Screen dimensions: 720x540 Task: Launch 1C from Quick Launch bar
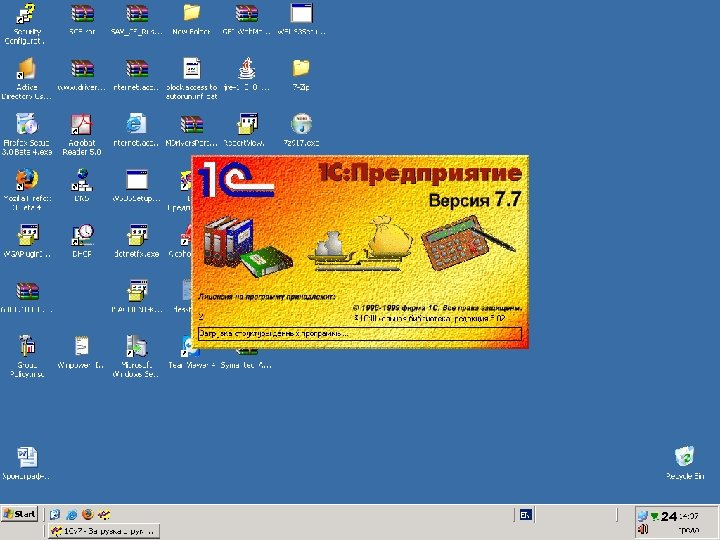click(104, 514)
